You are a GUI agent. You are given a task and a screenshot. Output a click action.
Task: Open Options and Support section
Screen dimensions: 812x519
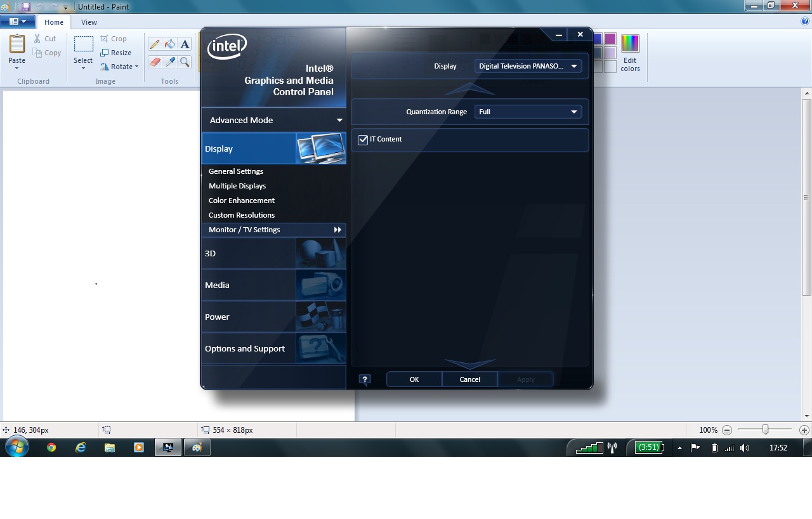[273, 348]
